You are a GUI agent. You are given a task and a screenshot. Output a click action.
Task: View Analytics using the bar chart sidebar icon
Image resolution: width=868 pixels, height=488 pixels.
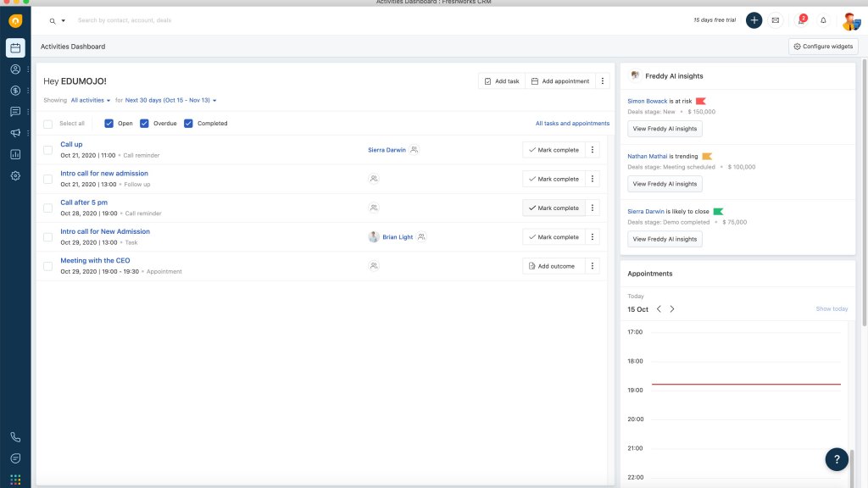pos(14,154)
